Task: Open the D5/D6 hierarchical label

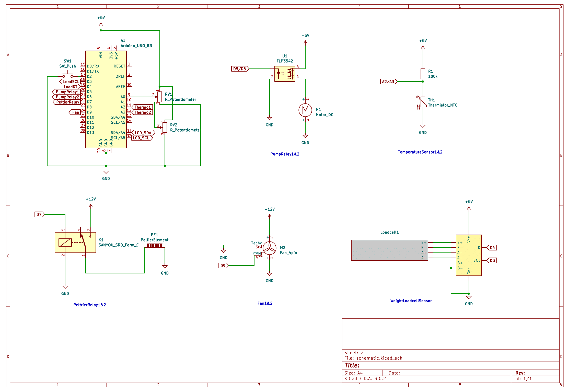Action: [239, 68]
